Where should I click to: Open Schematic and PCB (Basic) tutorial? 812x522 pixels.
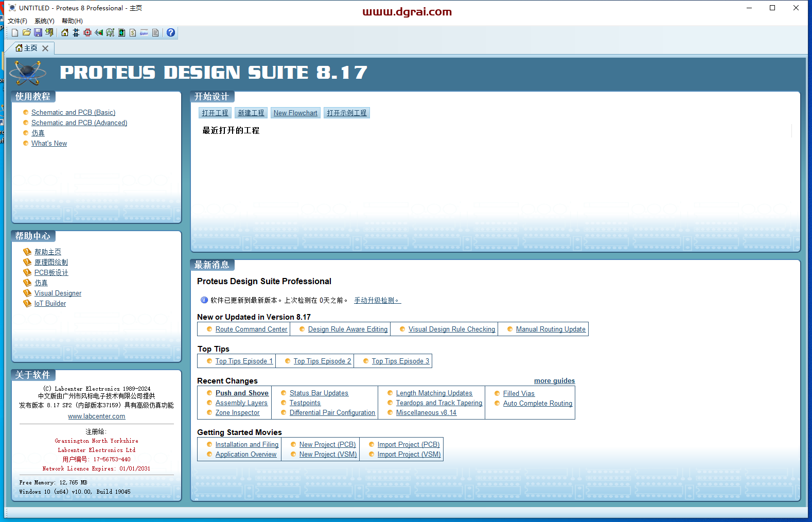pos(73,113)
